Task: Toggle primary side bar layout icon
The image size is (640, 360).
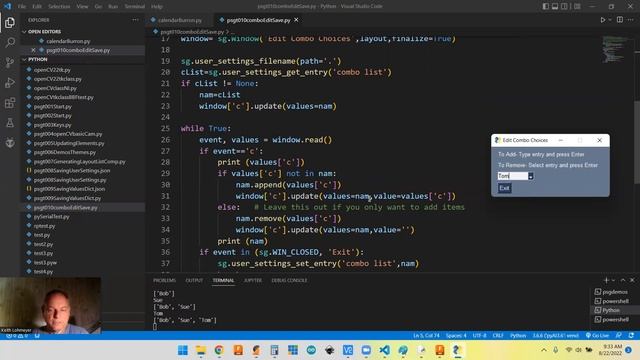Action: point(546,6)
